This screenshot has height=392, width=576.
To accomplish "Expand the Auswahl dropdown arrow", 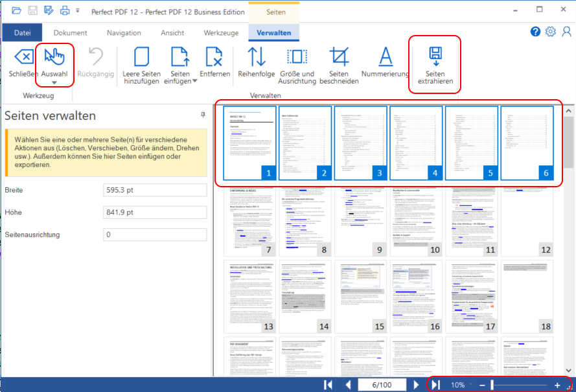I will [x=54, y=83].
